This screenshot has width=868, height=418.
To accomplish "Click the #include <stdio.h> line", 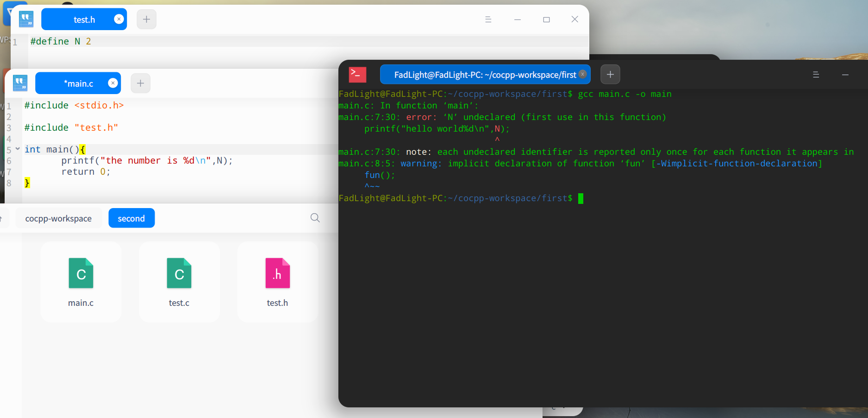I will [74, 105].
